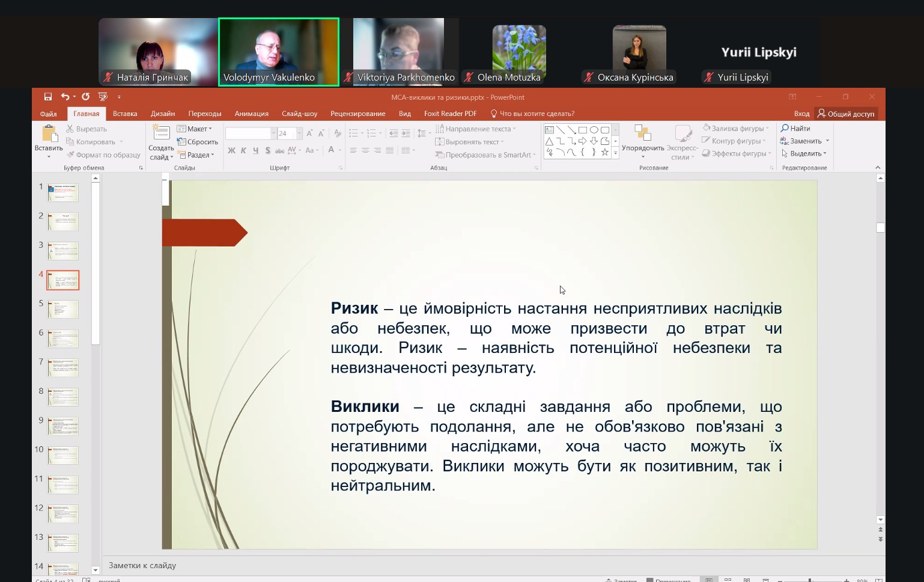Click the Reset (Сбросить) slide button

(198, 142)
